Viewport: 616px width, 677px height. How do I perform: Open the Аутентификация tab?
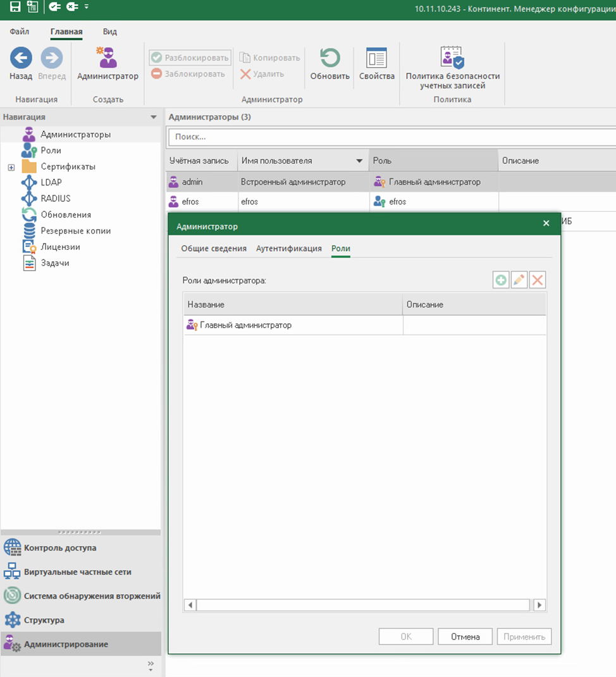point(289,248)
